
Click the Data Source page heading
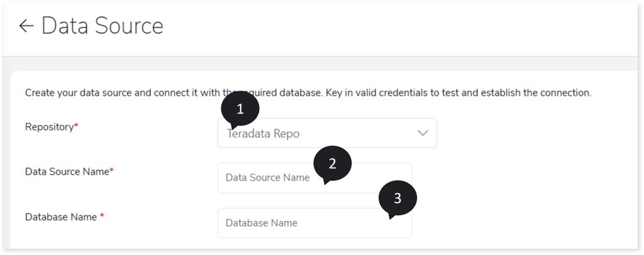click(x=102, y=26)
